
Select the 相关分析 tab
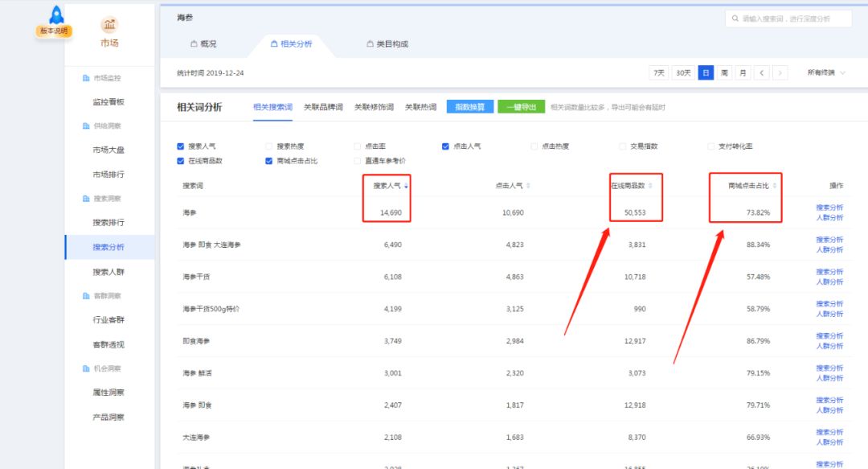pyautogui.click(x=291, y=43)
